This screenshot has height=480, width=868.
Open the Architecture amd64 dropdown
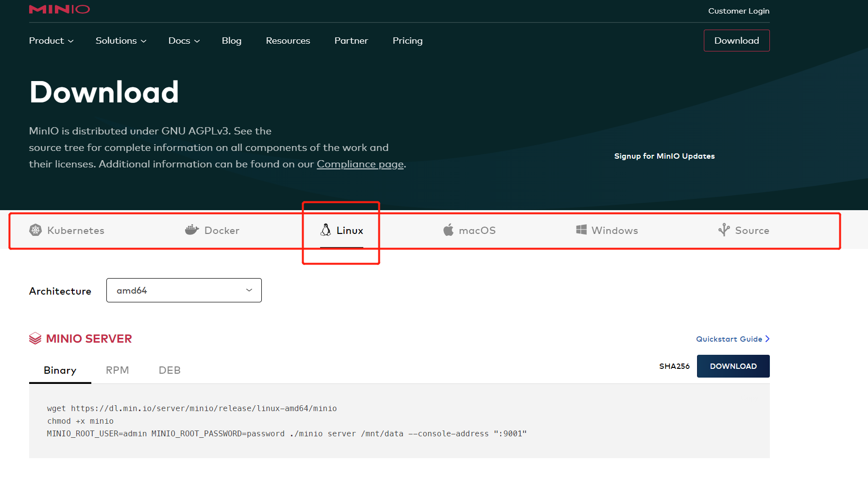184,290
